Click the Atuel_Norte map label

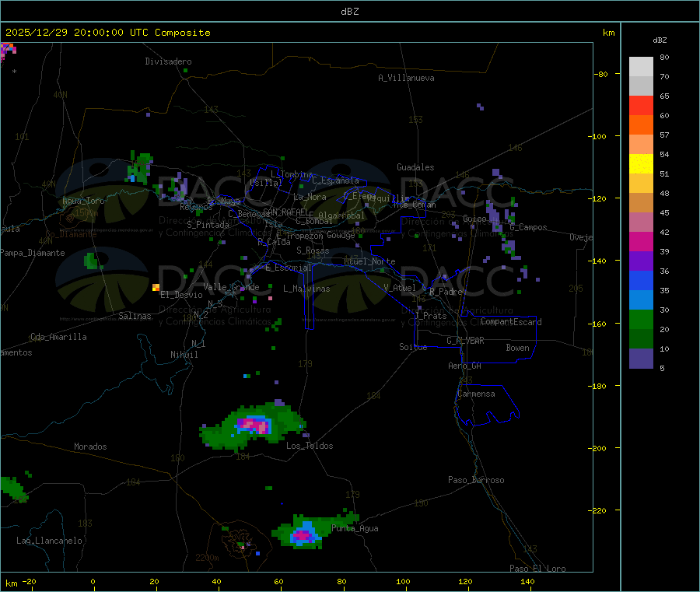click(369, 261)
